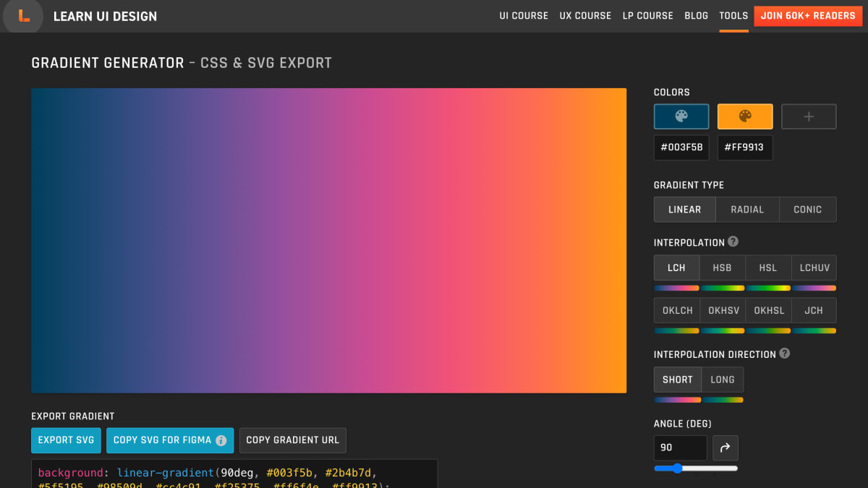The height and width of the screenshot is (488, 868).
Task: Choose LCH interpolation
Action: 676,267
